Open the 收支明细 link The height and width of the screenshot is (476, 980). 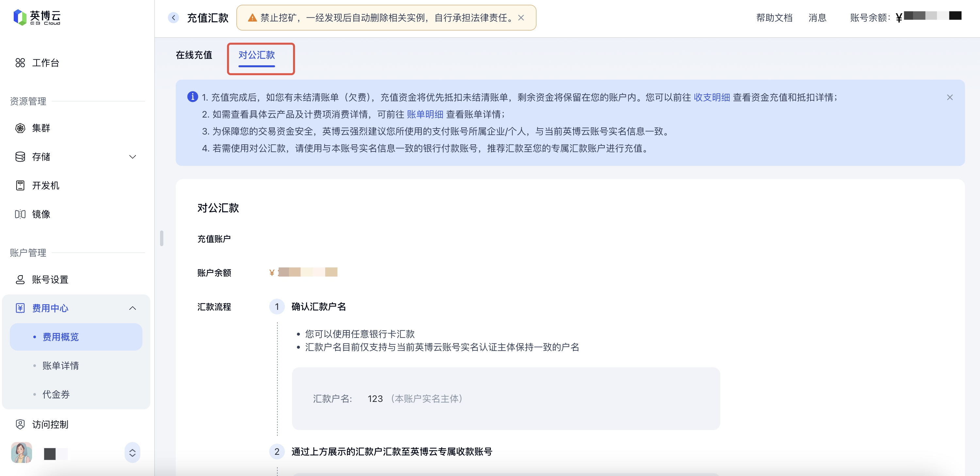tap(712, 97)
